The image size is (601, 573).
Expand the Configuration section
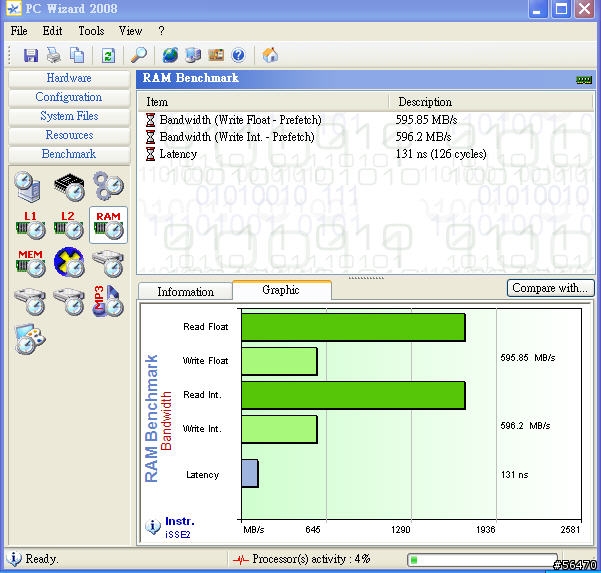[x=69, y=97]
